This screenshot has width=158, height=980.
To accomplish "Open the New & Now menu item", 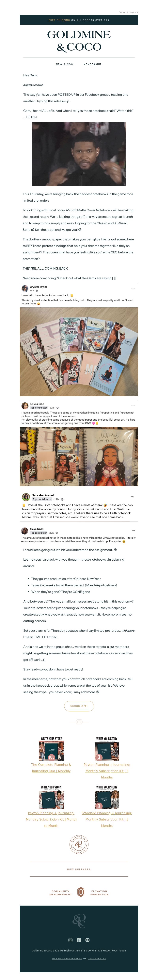I will 65,64.
